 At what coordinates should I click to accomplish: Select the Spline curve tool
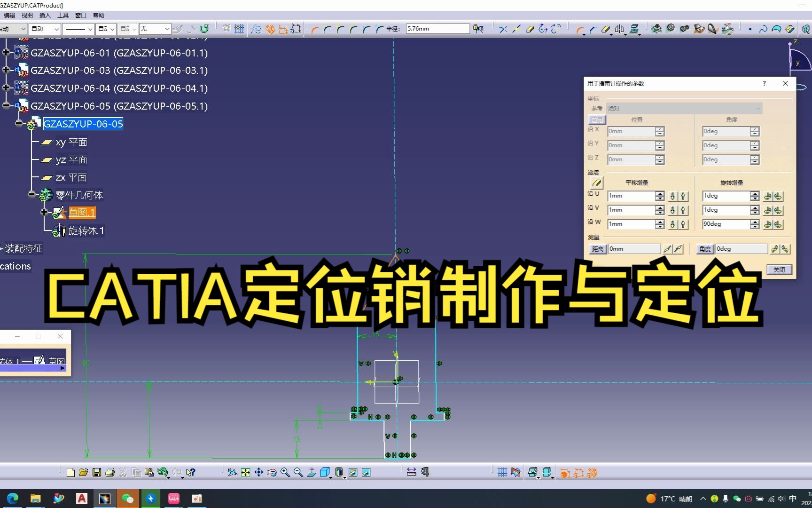(763, 29)
